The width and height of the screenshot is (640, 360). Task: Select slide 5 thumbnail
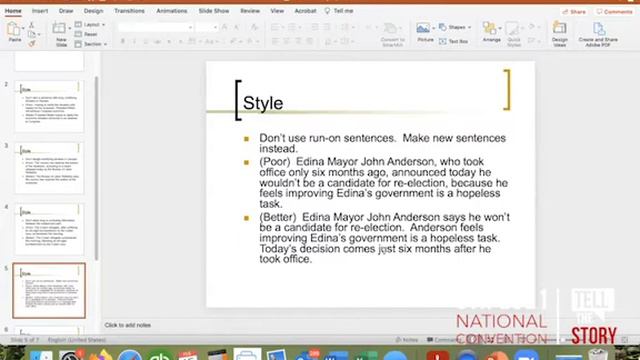coord(49,291)
